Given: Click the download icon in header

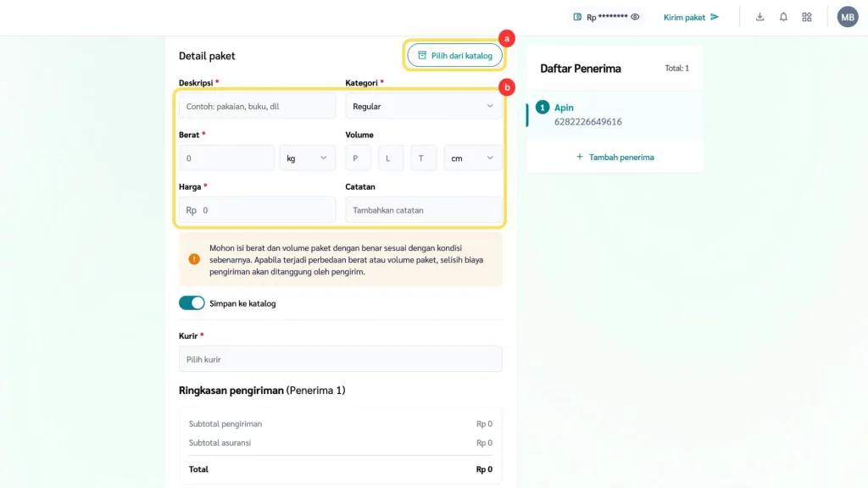Looking at the screenshot, I should (x=759, y=17).
